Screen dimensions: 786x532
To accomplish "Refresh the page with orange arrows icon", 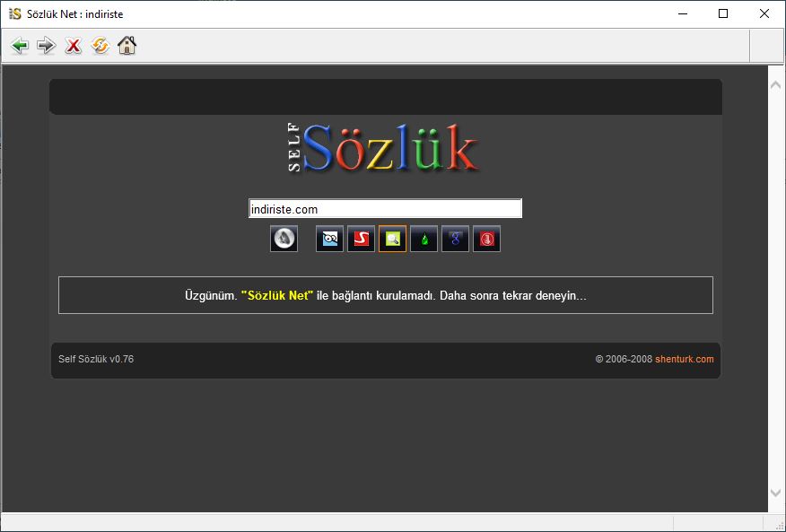I will coord(100,46).
